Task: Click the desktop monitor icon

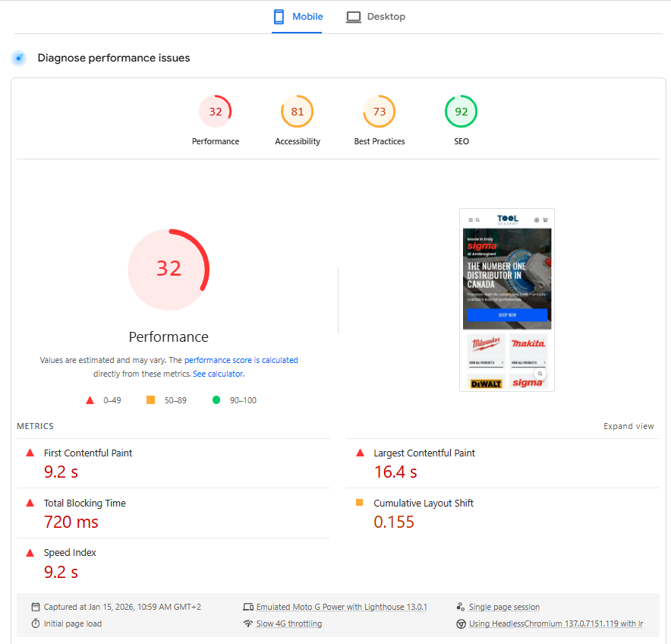Action: pyautogui.click(x=354, y=17)
